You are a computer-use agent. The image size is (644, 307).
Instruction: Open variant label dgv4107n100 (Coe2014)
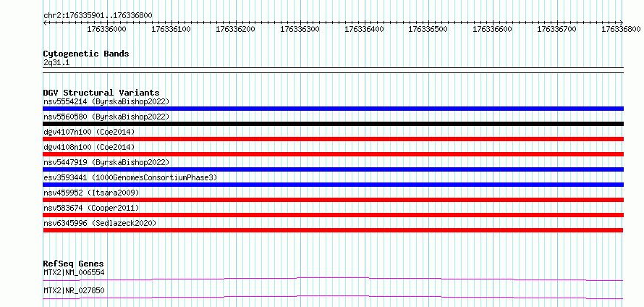pos(89,132)
